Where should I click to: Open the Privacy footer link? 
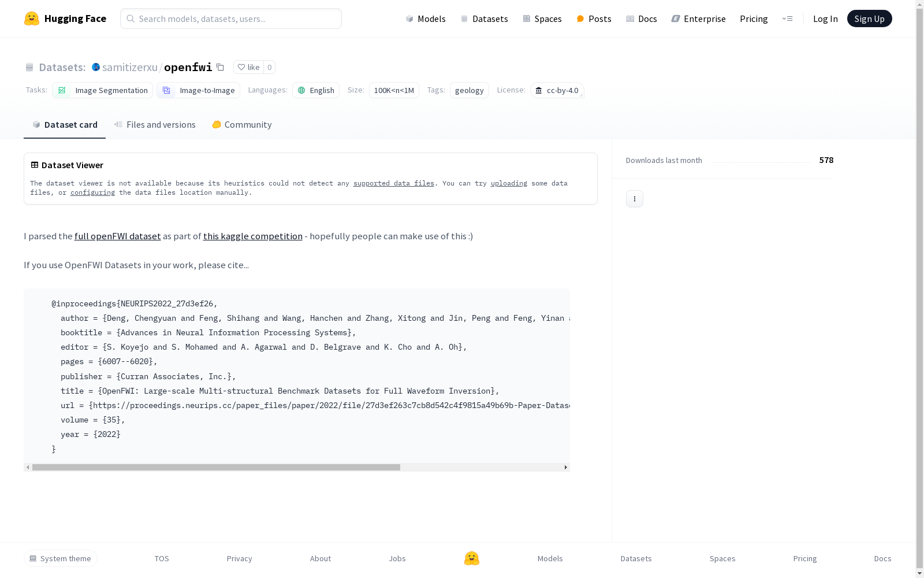(x=239, y=558)
